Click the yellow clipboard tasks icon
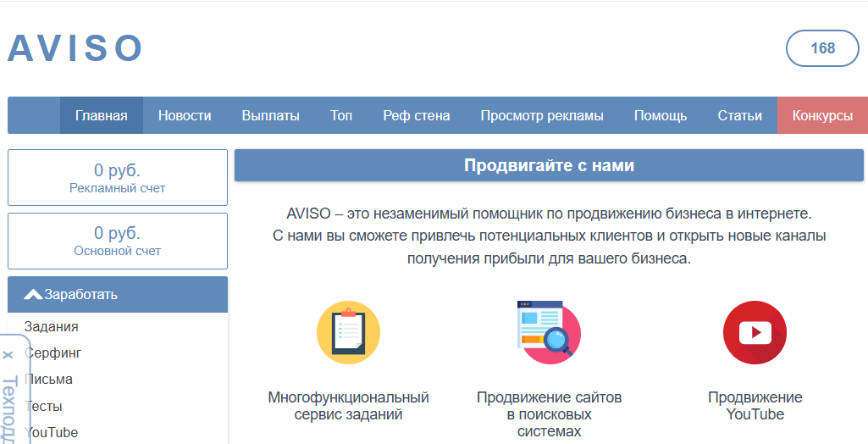This screenshot has width=868, height=444. point(348,333)
